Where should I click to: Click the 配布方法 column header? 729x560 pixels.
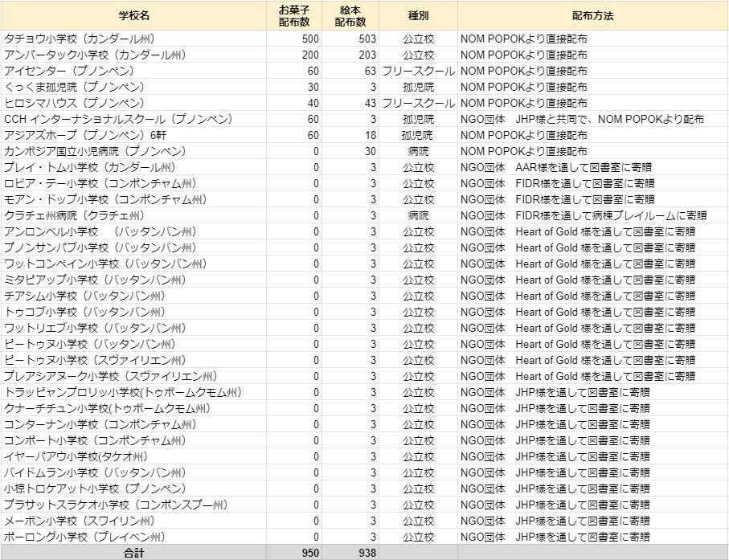[x=592, y=16]
